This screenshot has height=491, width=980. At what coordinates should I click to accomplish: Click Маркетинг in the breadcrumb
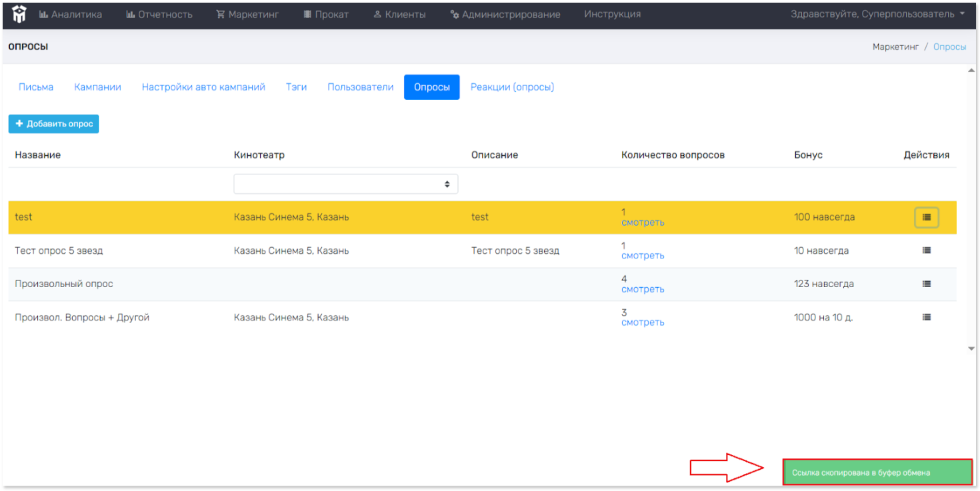coord(895,47)
